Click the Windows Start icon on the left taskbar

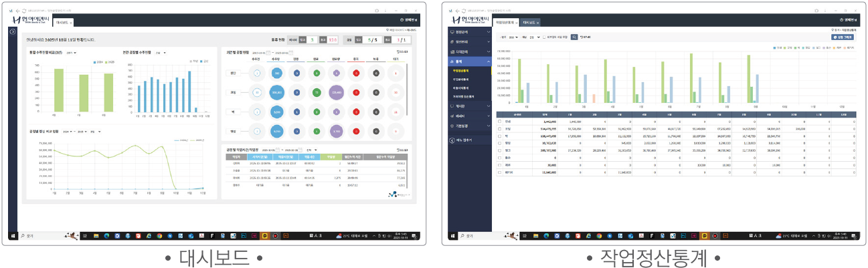[x=12, y=236]
